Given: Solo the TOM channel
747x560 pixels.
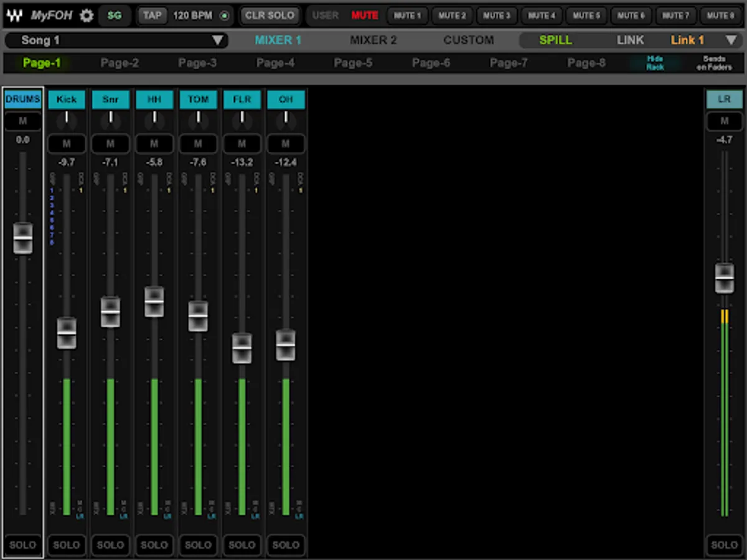Looking at the screenshot, I should (198, 545).
